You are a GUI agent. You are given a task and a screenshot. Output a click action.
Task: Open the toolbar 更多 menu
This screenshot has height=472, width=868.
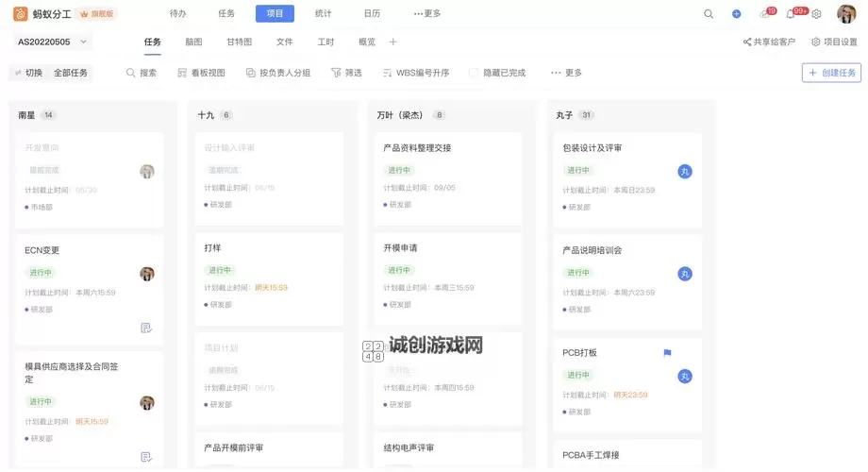566,73
